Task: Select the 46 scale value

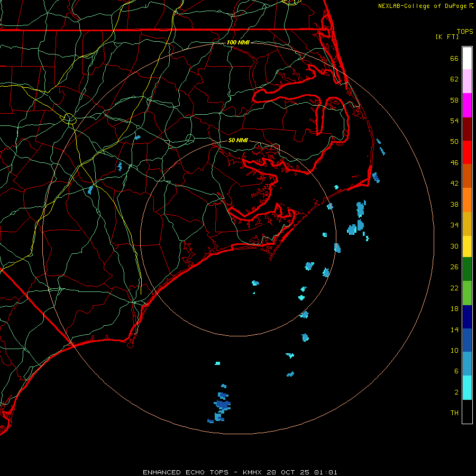Action: [x=454, y=163]
